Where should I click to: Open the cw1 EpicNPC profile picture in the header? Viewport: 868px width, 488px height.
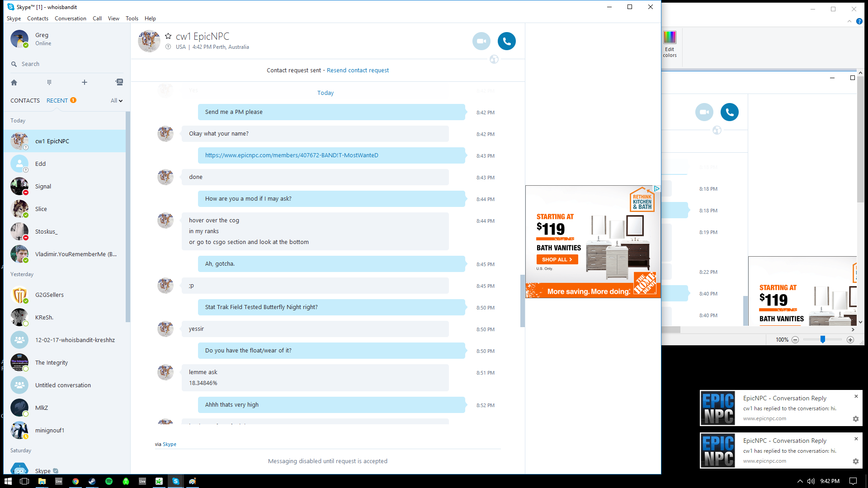pos(149,41)
